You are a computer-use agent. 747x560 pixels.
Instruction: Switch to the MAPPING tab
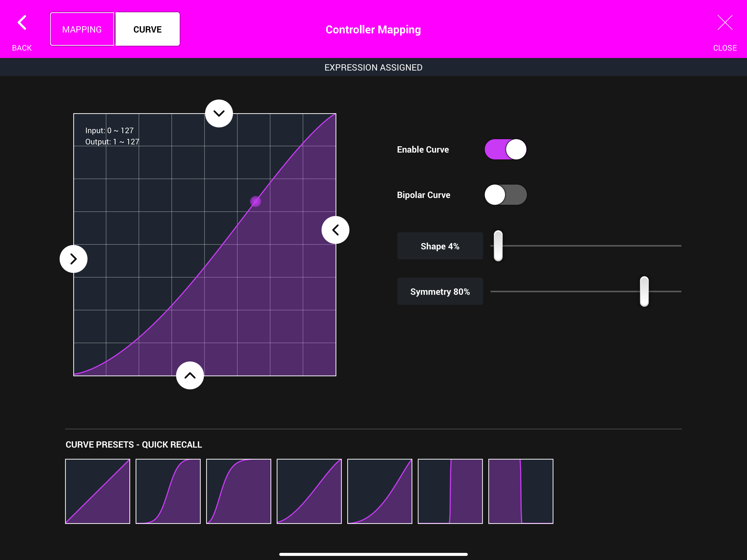[82, 29]
